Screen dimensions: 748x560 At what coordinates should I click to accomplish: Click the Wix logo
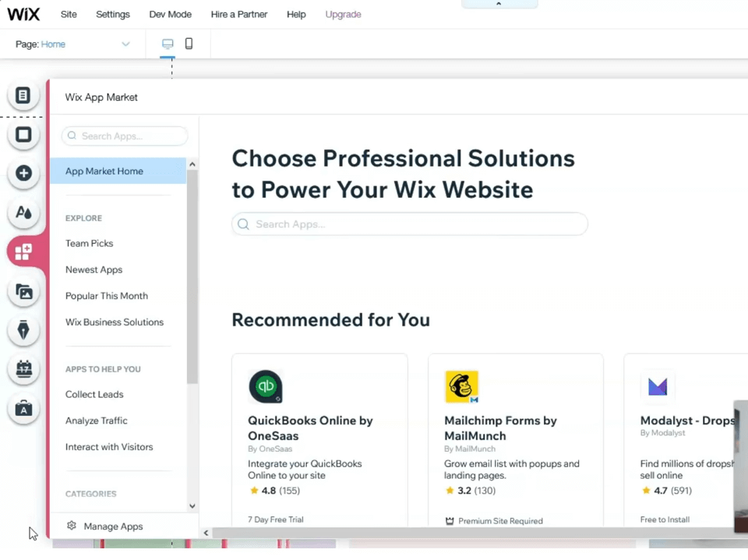tap(23, 14)
